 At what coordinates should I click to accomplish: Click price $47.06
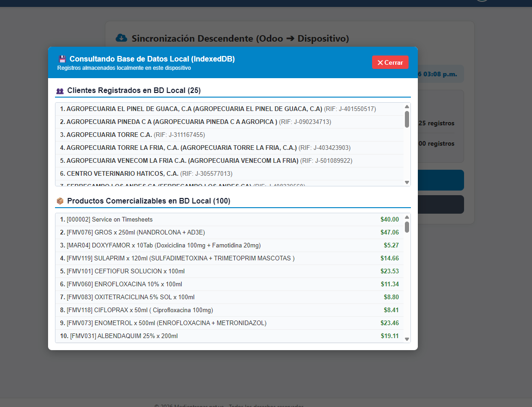(390, 233)
